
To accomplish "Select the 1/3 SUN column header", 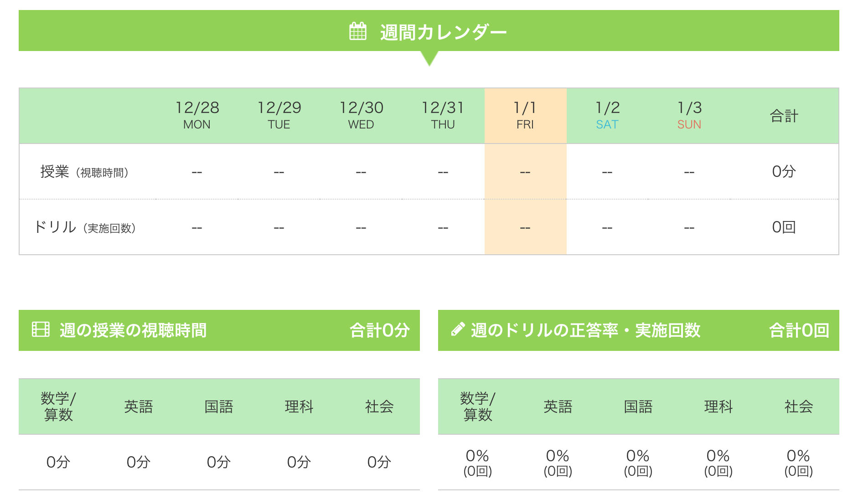I will 689,115.
